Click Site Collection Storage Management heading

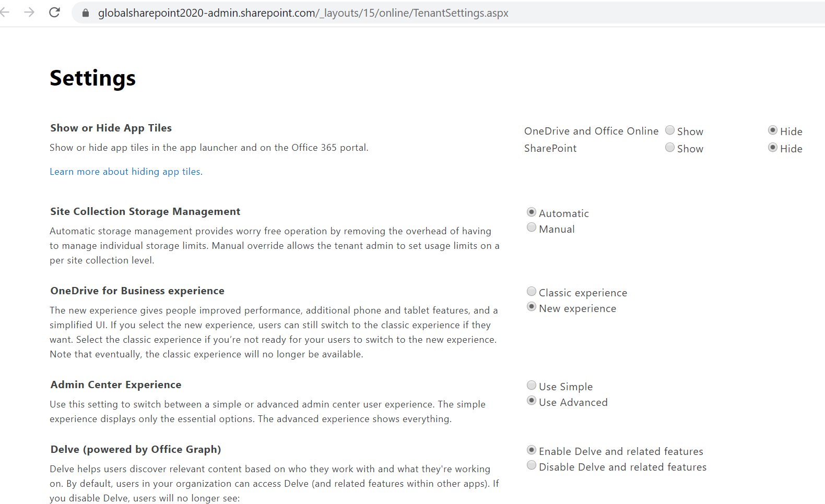tap(145, 211)
